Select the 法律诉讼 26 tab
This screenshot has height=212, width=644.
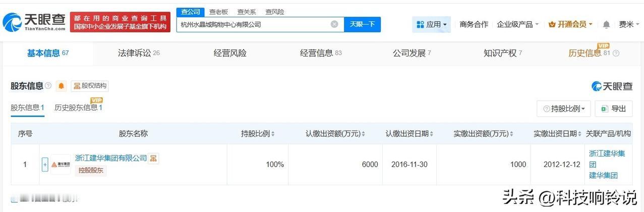pos(139,53)
